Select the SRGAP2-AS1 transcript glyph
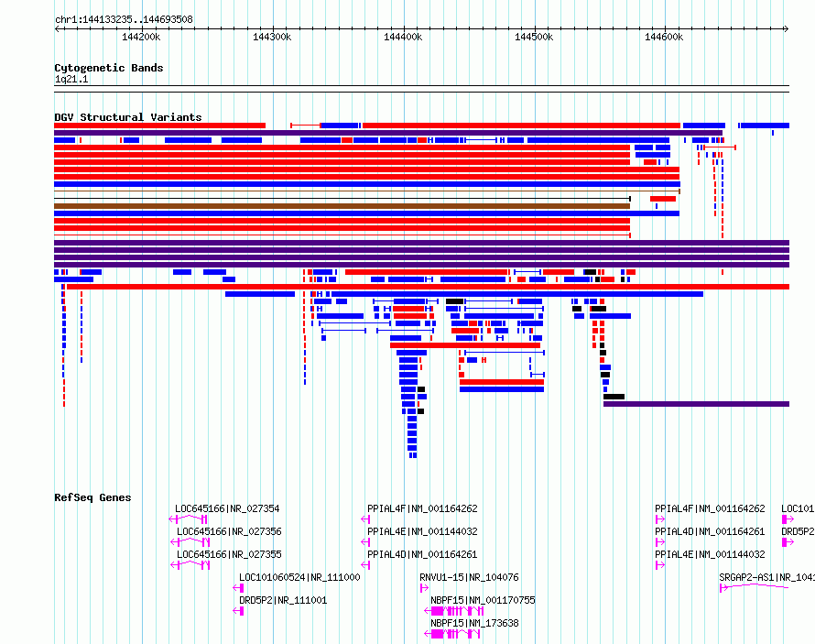This screenshot has height=644, width=815. tap(755, 587)
